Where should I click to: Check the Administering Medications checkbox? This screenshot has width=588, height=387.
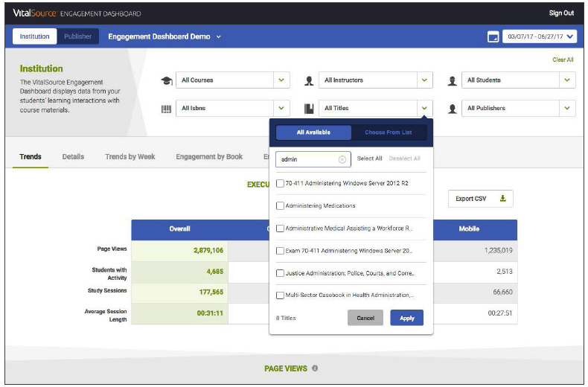coord(280,206)
